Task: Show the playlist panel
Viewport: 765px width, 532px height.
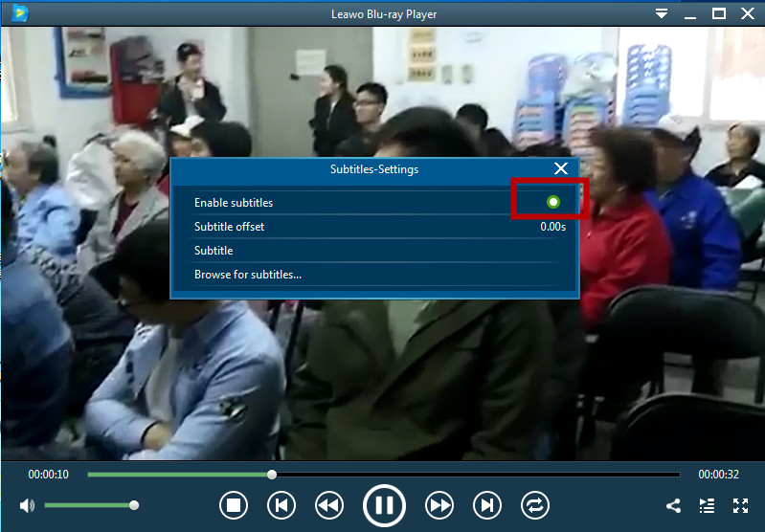Action: (x=707, y=505)
